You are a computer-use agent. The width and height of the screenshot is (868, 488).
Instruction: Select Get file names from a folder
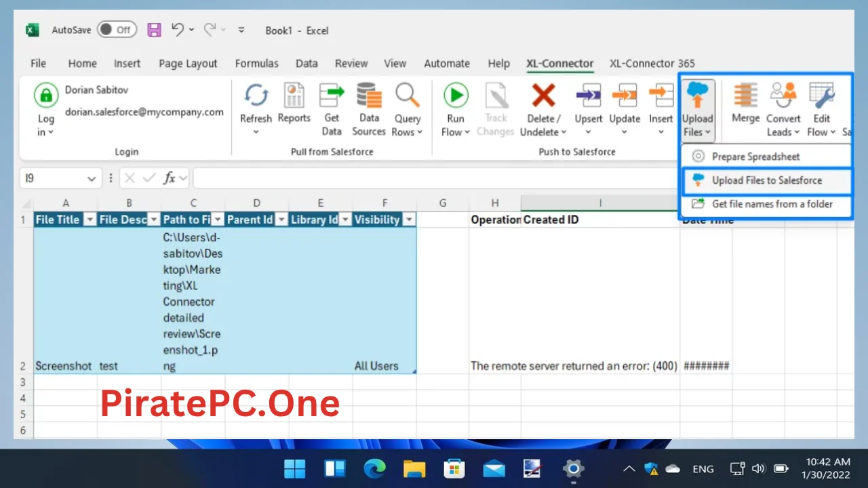(x=766, y=203)
